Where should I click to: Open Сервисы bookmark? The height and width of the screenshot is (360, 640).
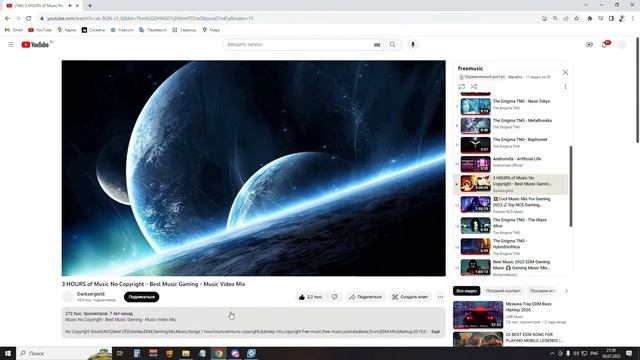[x=184, y=30]
